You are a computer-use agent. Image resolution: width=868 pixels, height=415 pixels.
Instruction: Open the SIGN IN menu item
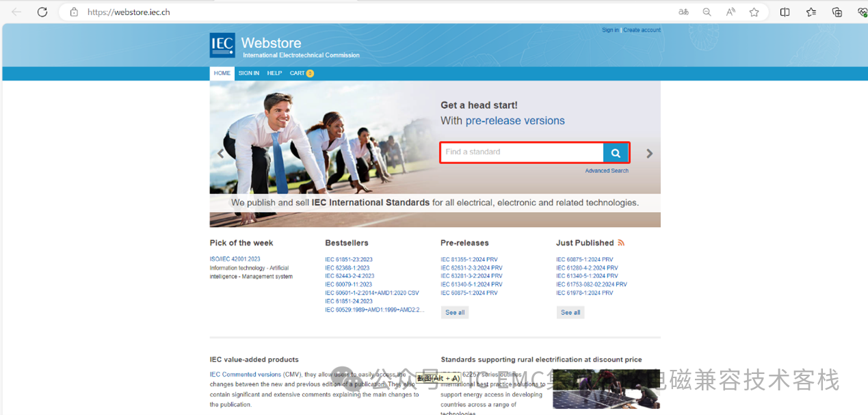pyautogui.click(x=249, y=73)
